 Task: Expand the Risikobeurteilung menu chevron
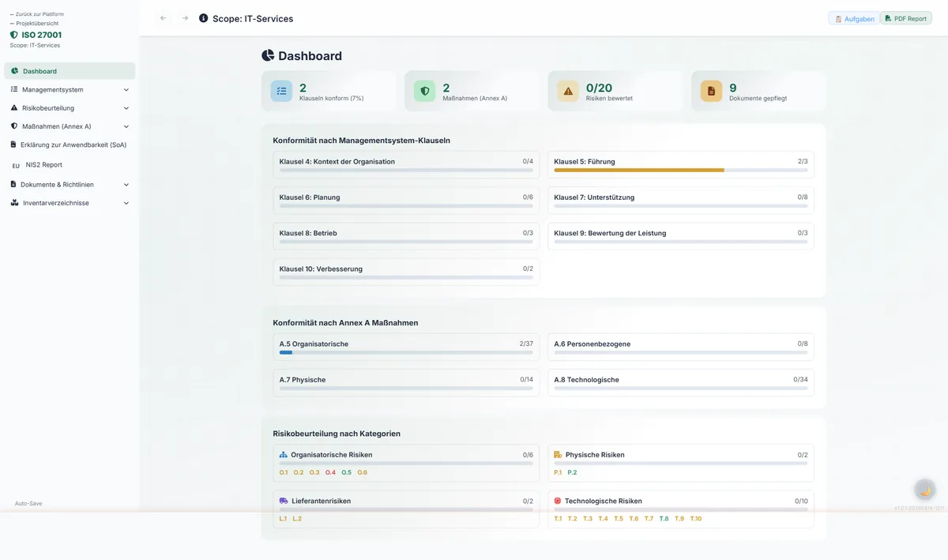(126, 108)
